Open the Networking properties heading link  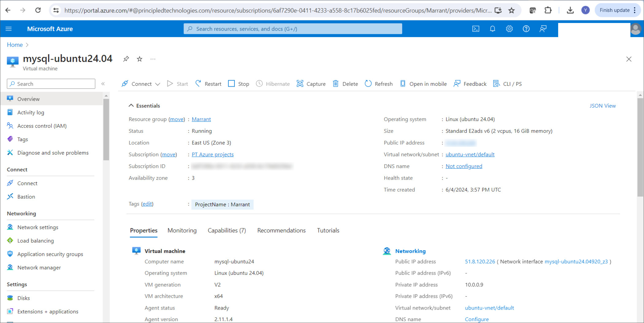click(x=410, y=251)
